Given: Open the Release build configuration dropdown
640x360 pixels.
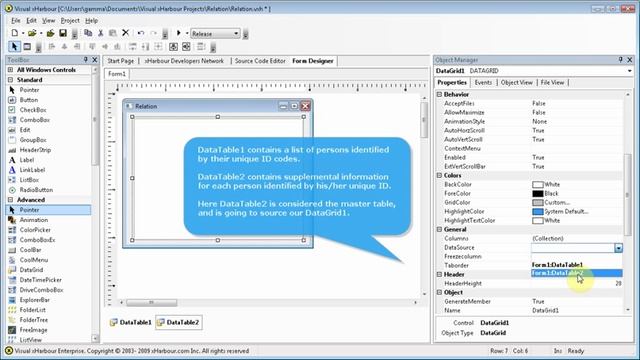Looking at the screenshot, I should coord(236,33).
